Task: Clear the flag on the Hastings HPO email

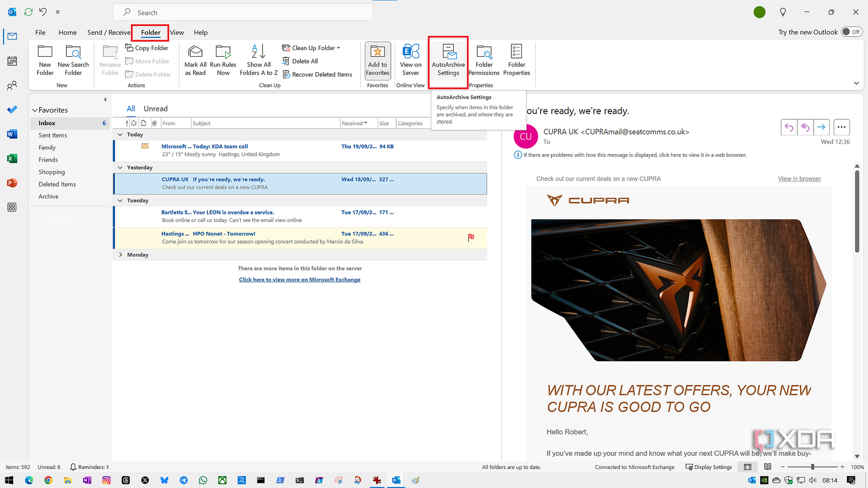Action: tap(471, 238)
